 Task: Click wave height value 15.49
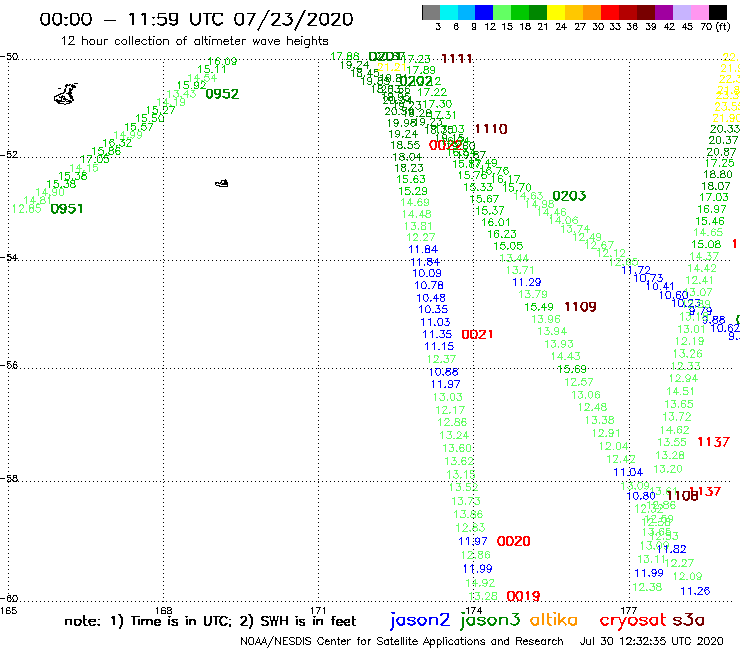(x=539, y=307)
